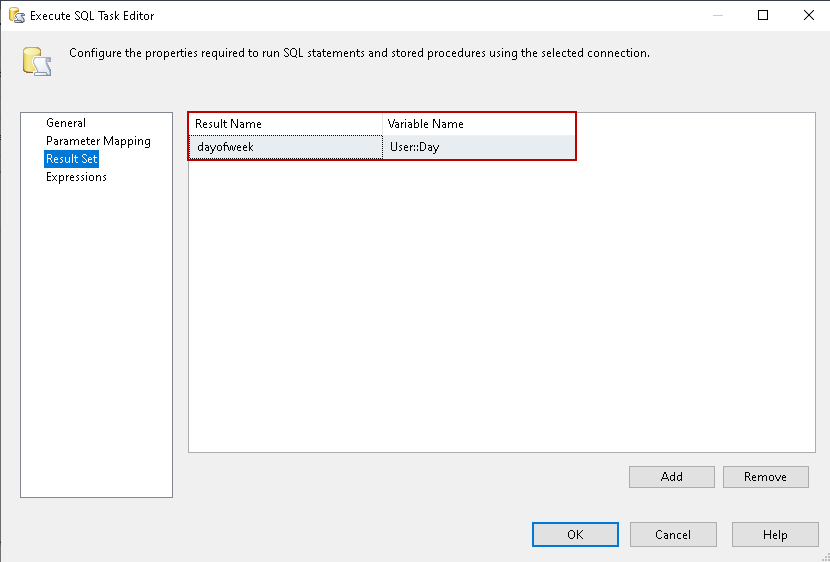This screenshot has width=830, height=562.
Task: Click the database script icon in header
Action: coord(37,61)
